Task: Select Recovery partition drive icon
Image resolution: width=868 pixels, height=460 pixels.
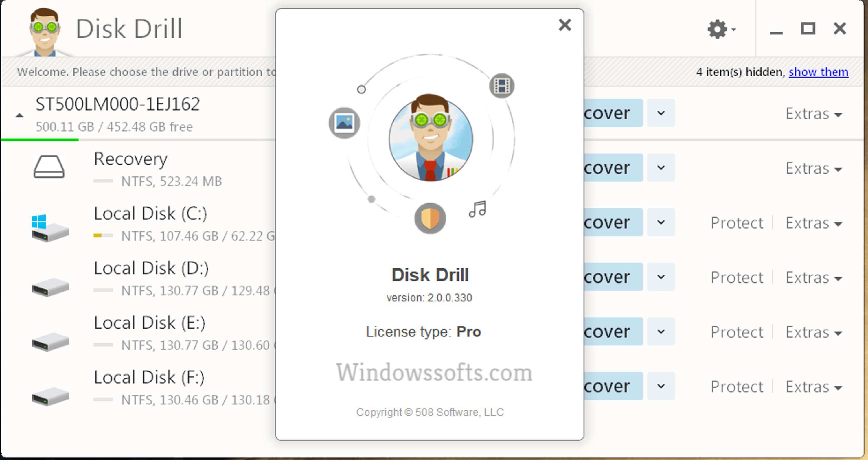Action: 49,167
